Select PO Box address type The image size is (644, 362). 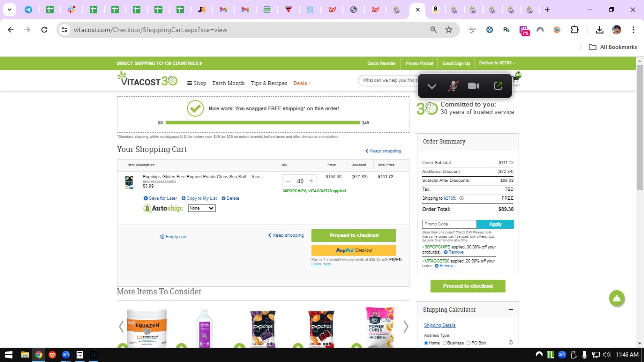tap(469, 343)
